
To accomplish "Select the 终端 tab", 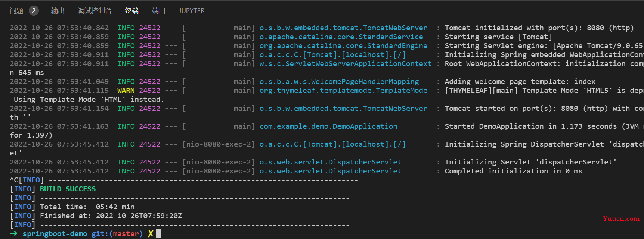I will pyautogui.click(x=132, y=11).
